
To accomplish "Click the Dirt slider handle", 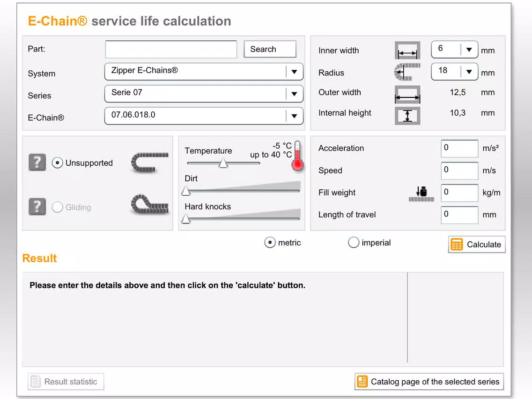I will pos(185,191).
